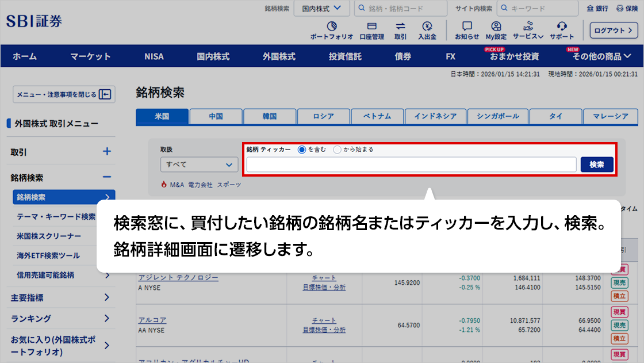Click the ticker search input field
This screenshot has height=363, width=644.
pos(411,165)
